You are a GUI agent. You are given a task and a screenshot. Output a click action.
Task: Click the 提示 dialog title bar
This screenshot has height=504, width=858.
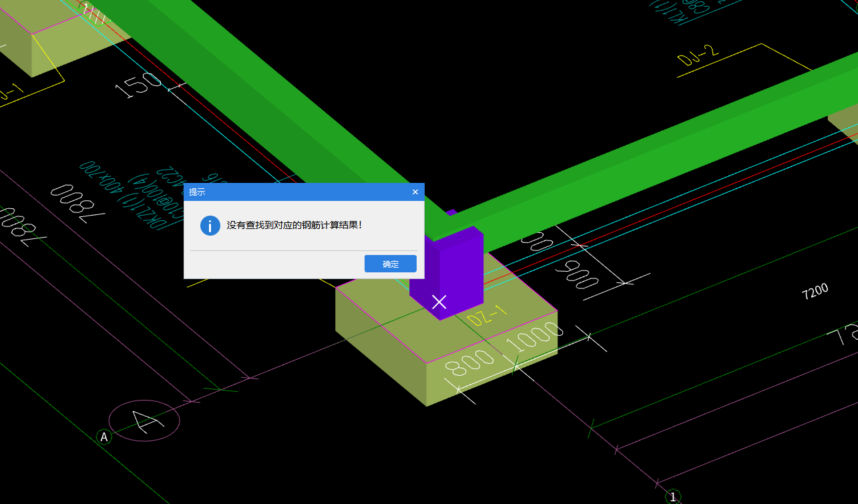tap(304, 192)
